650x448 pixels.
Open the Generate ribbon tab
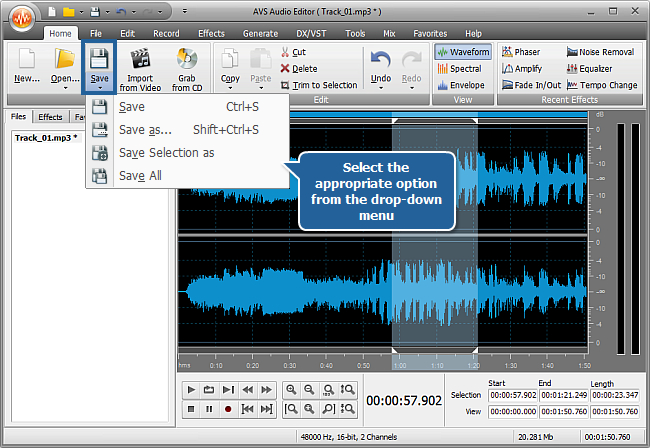pyautogui.click(x=260, y=34)
